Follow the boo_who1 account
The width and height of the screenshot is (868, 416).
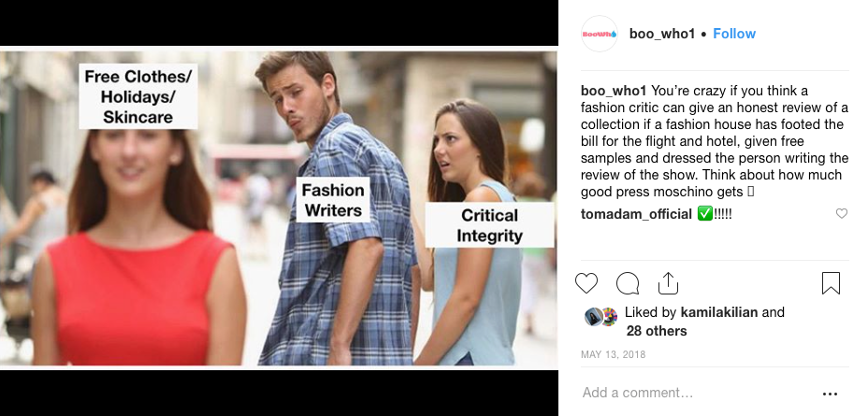tap(734, 34)
